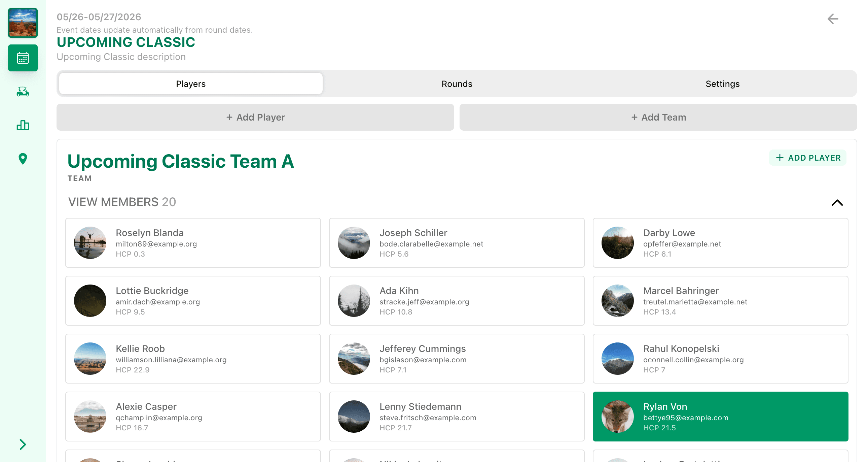The width and height of the screenshot is (868, 462).
Task: Open the golf cart sidebar icon
Action: (23, 92)
